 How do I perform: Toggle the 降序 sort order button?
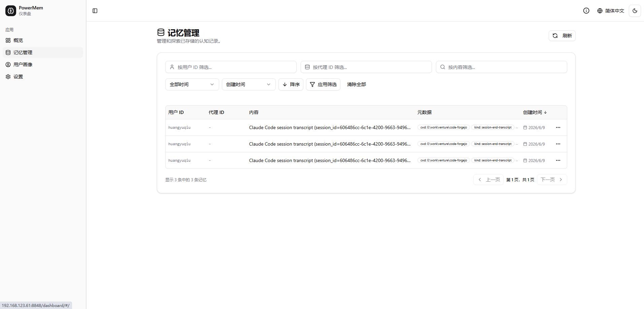291,84
